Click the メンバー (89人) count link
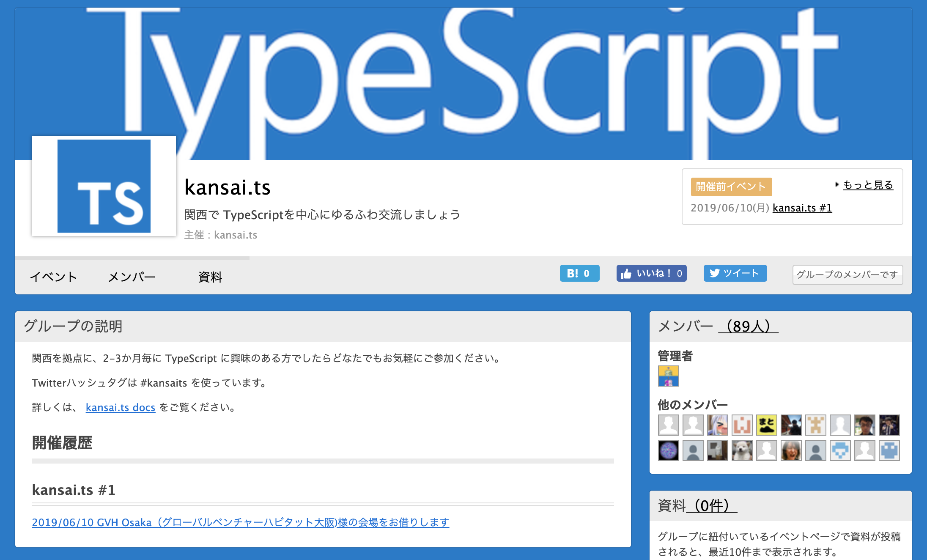The width and height of the screenshot is (927, 560). point(748,326)
